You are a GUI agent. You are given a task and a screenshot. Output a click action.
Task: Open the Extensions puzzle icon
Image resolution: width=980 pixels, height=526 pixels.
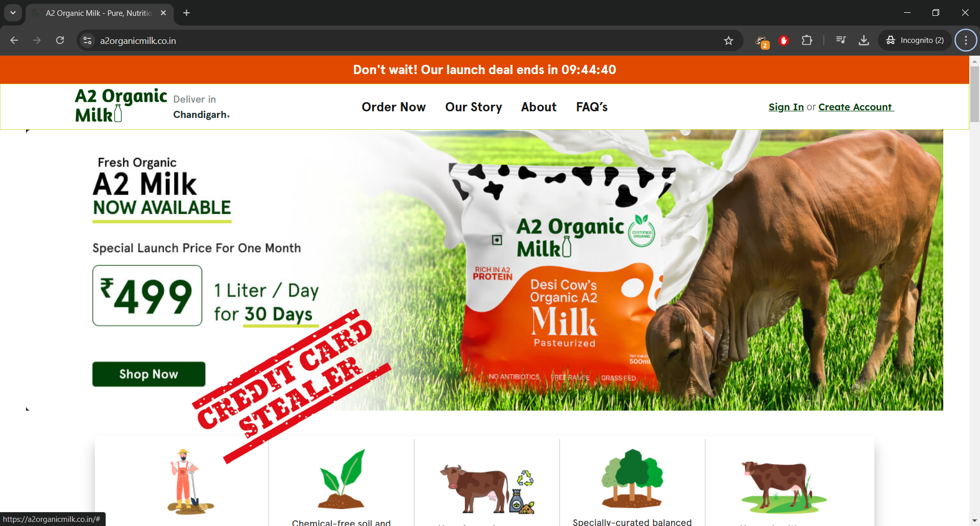tap(807, 40)
